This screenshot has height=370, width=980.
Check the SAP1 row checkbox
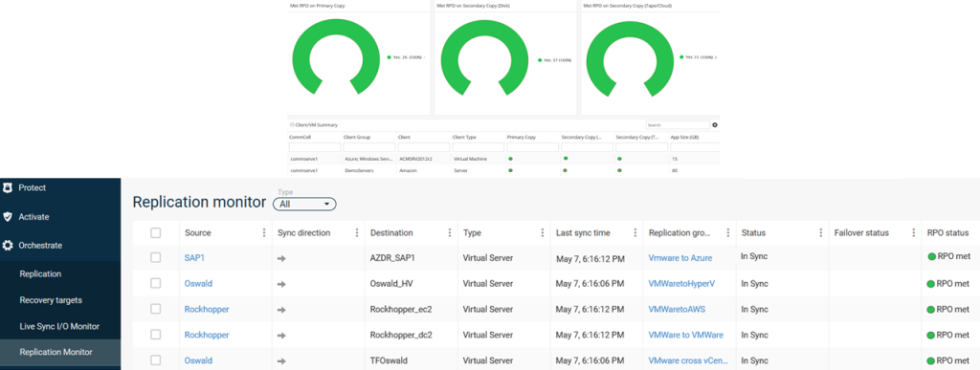[x=156, y=258]
